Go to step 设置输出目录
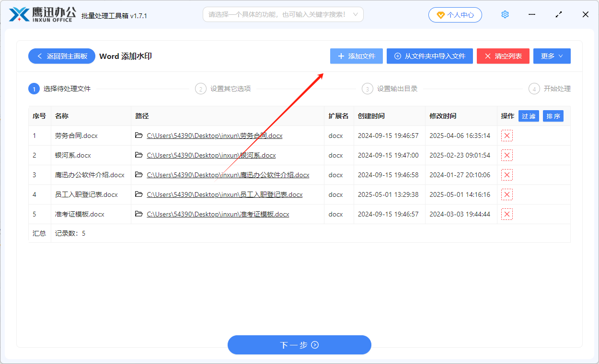 [397, 89]
